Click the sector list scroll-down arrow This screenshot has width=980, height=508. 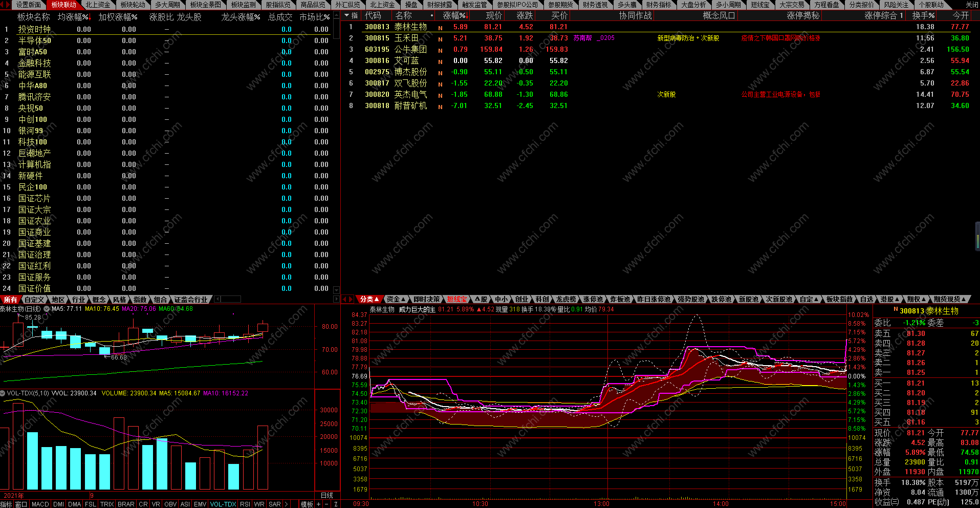(336, 290)
